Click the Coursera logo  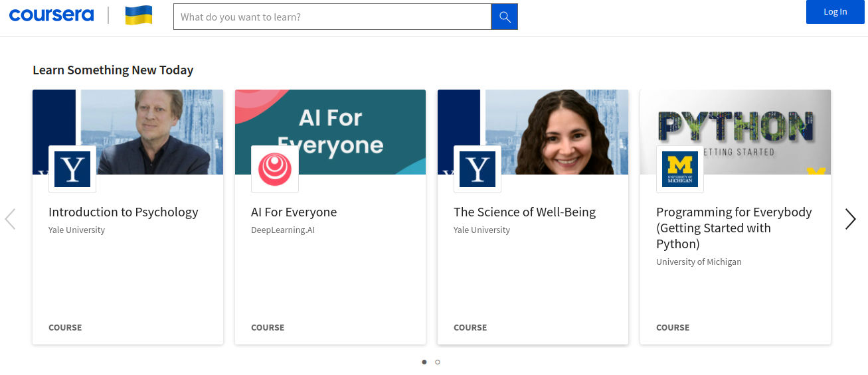click(x=51, y=15)
